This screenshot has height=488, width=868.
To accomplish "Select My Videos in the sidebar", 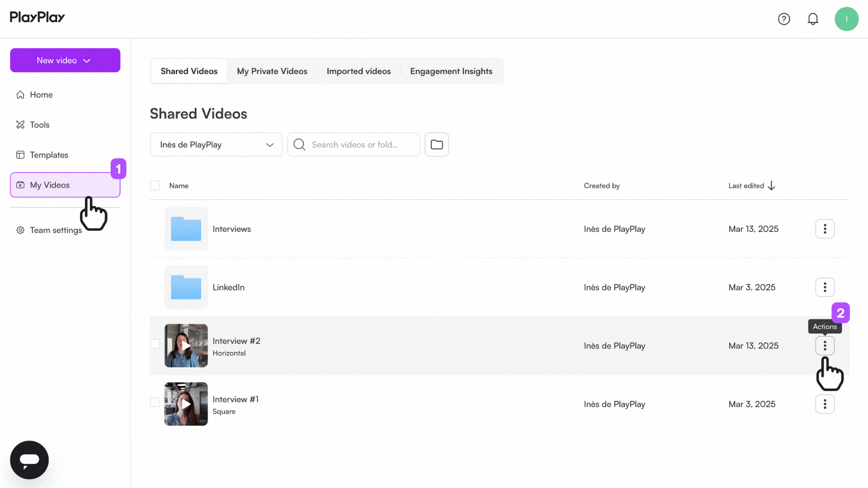I will (x=65, y=185).
